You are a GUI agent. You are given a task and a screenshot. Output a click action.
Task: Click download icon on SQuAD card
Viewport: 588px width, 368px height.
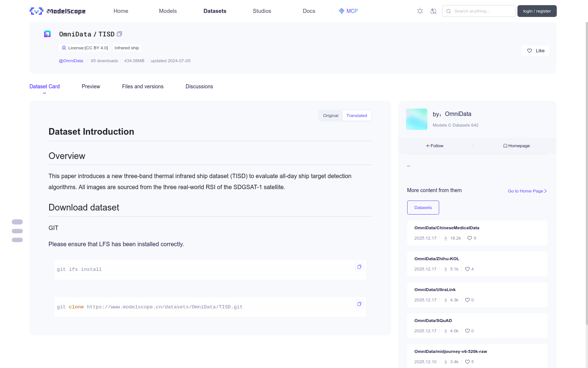(446, 331)
